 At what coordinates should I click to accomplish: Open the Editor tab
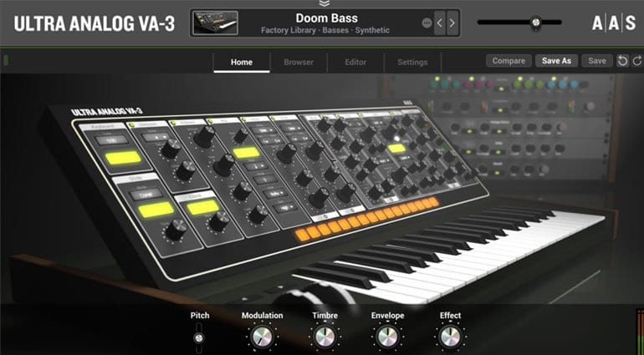pos(355,62)
